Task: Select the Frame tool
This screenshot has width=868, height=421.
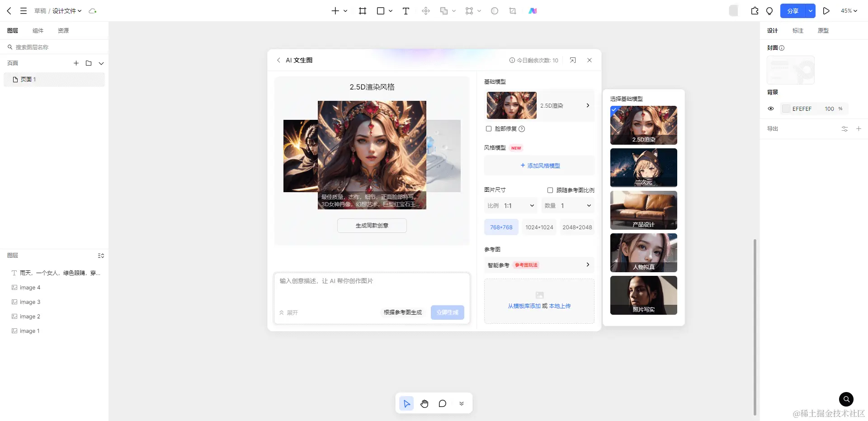Action: pos(362,11)
